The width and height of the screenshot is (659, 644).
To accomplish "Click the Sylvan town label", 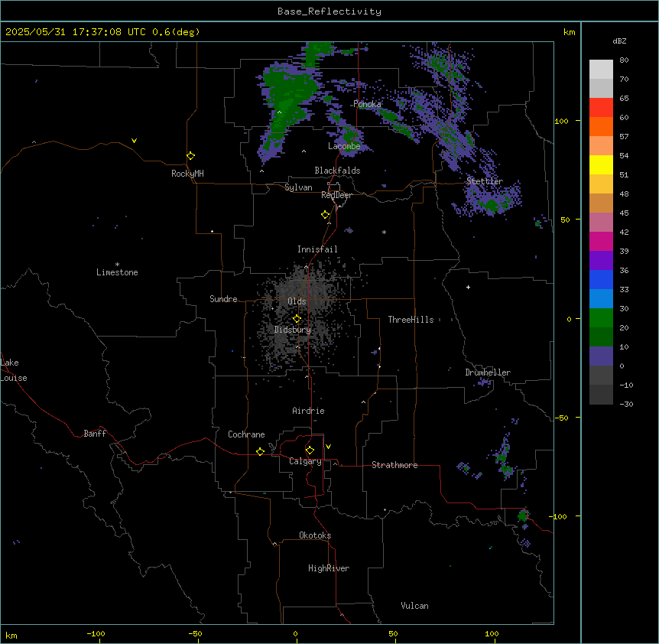I will (298, 187).
